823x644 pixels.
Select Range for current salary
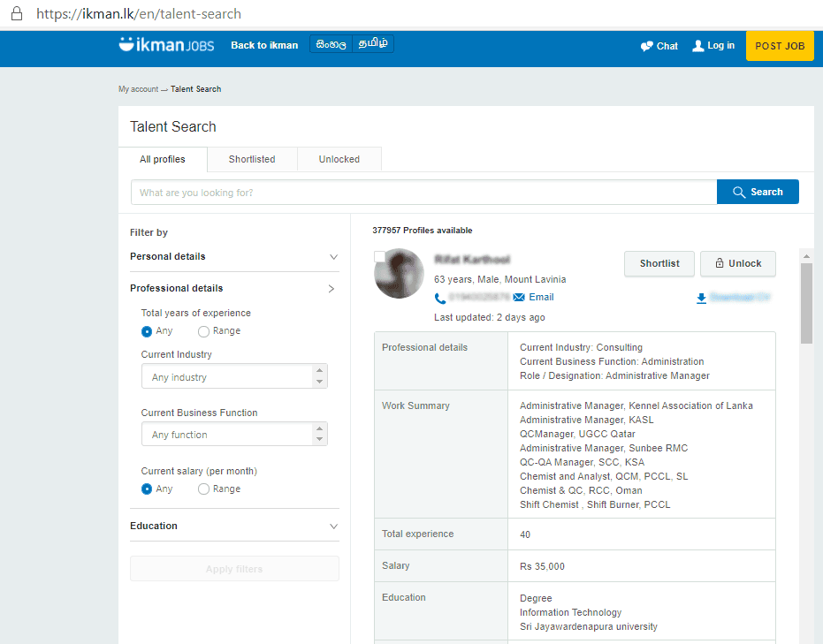tap(203, 489)
